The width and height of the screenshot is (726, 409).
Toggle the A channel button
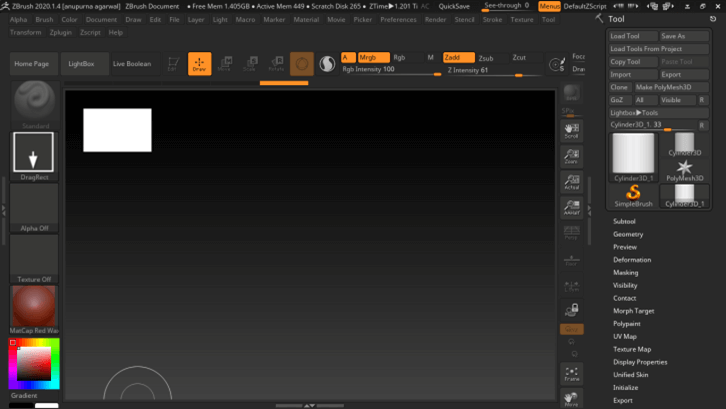point(348,57)
